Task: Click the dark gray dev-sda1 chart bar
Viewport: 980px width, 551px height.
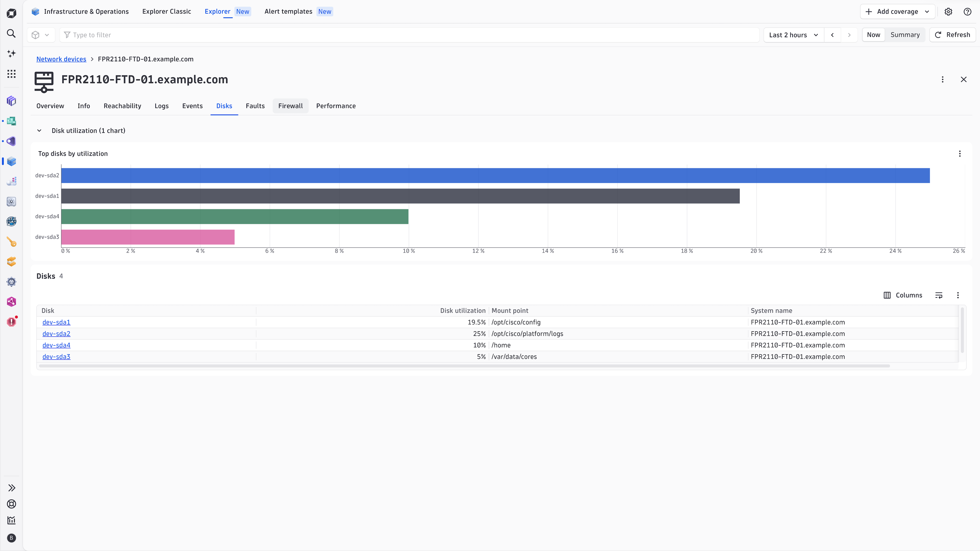Action: pos(400,196)
